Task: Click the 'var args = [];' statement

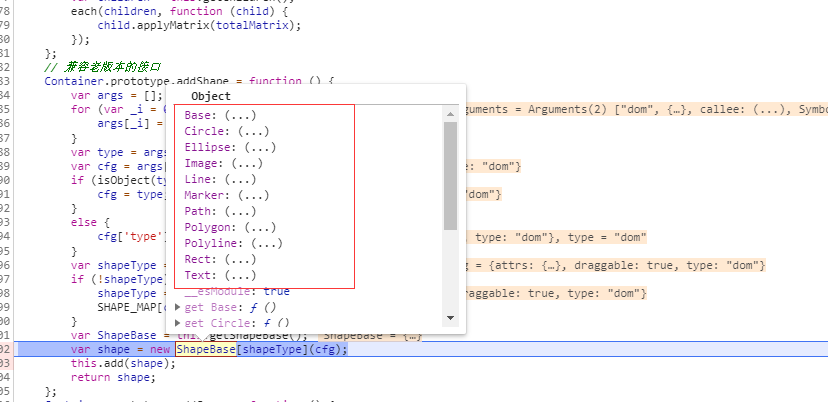Action: pos(117,96)
